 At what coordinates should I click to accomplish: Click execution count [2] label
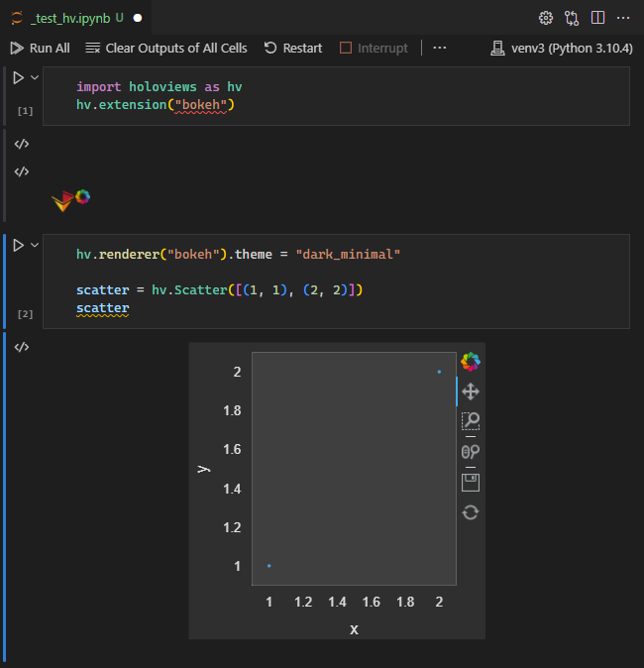25,314
